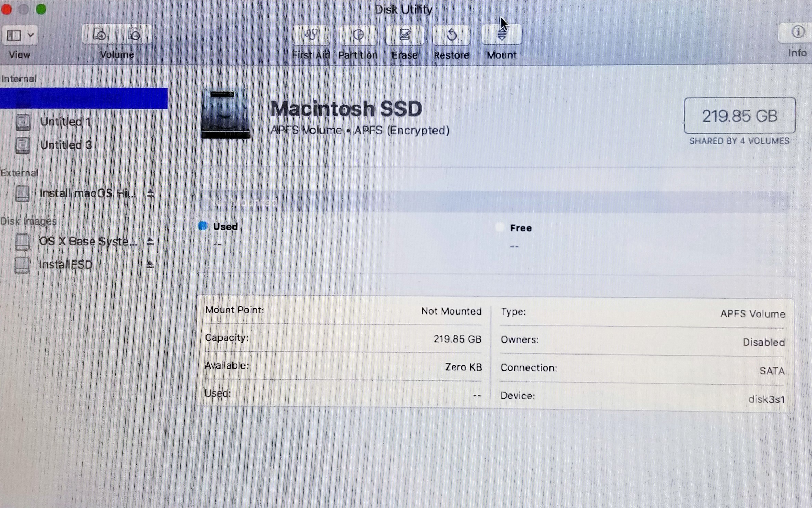The height and width of the screenshot is (508, 812).
Task: Add a new APFS volume
Action: 99,34
